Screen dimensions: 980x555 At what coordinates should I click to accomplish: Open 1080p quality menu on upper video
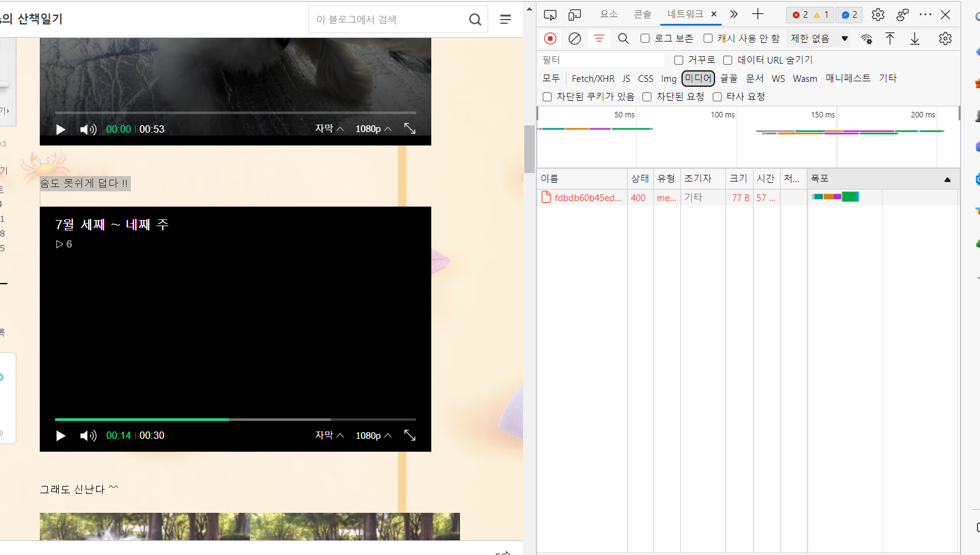click(x=373, y=128)
